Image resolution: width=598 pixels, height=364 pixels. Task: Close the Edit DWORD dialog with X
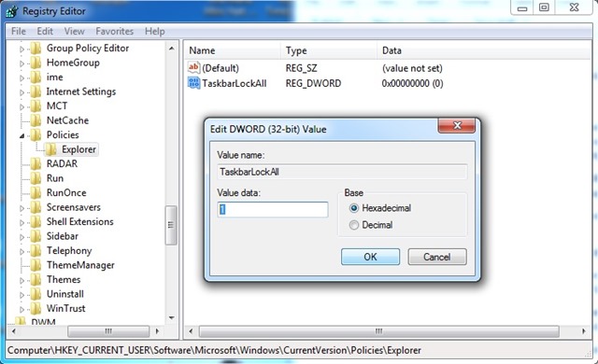point(457,126)
